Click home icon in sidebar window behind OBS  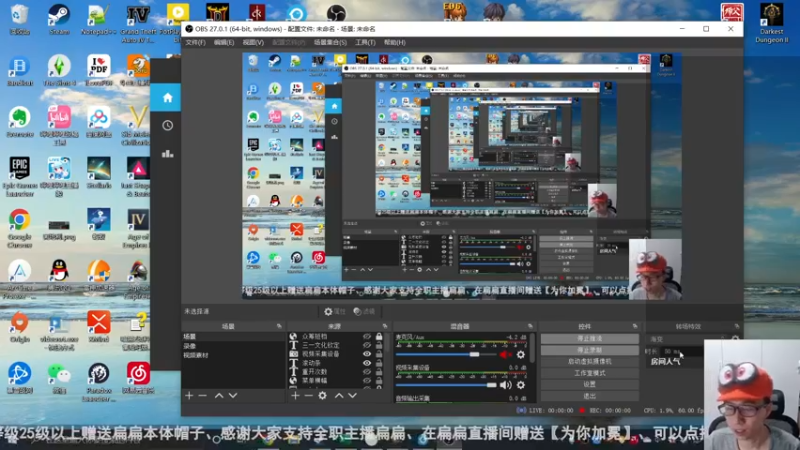[167, 97]
